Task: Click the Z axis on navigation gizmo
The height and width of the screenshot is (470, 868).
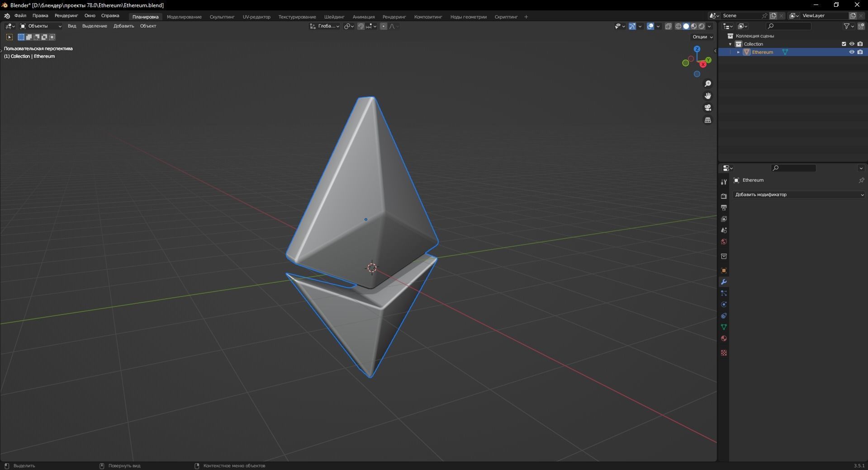Action: 697,49
